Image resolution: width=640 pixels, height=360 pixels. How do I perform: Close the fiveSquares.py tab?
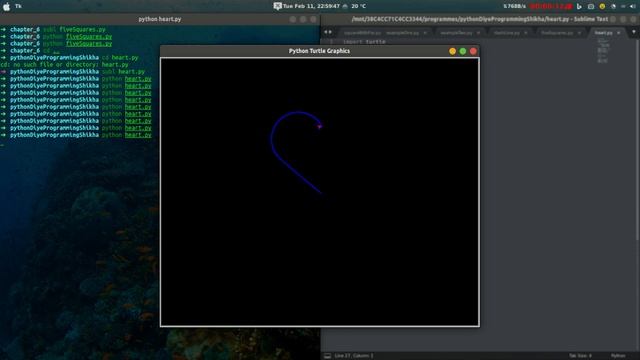tap(579, 33)
